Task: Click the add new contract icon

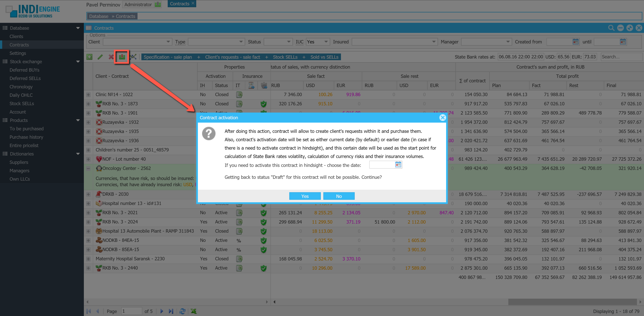Action: [x=89, y=57]
